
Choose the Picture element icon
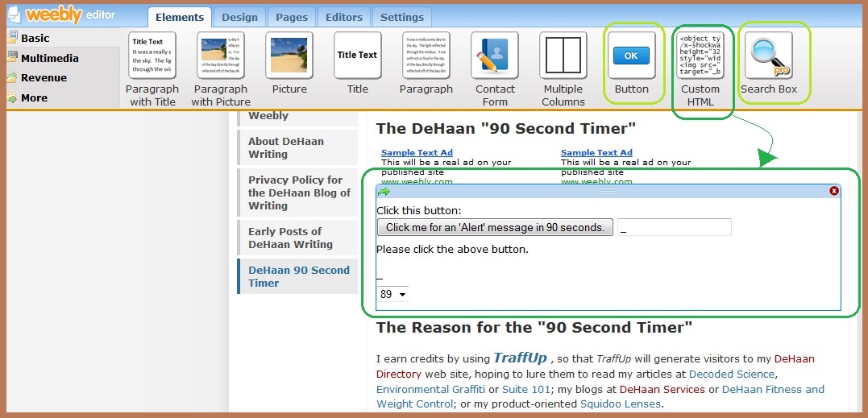(289, 56)
